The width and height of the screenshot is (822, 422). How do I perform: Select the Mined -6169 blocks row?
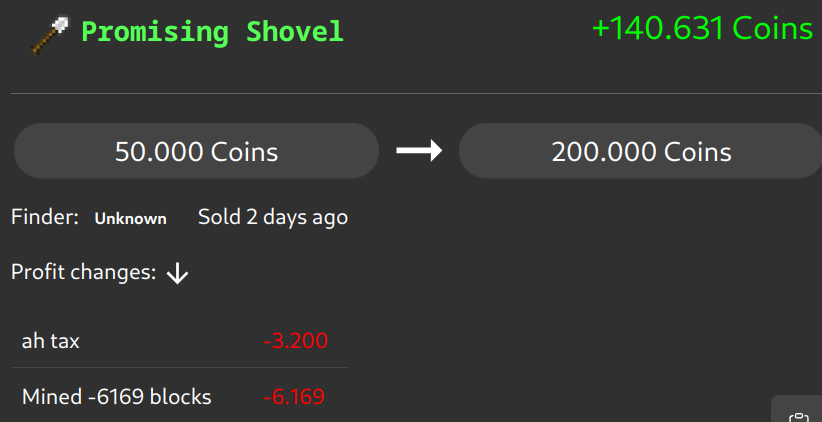pyautogui.click(x=116, y=397)
